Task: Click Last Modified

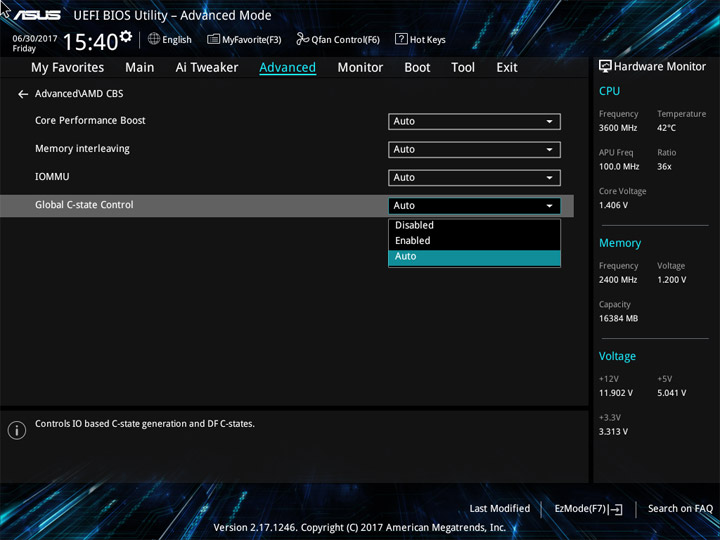Action: point(500,508)
